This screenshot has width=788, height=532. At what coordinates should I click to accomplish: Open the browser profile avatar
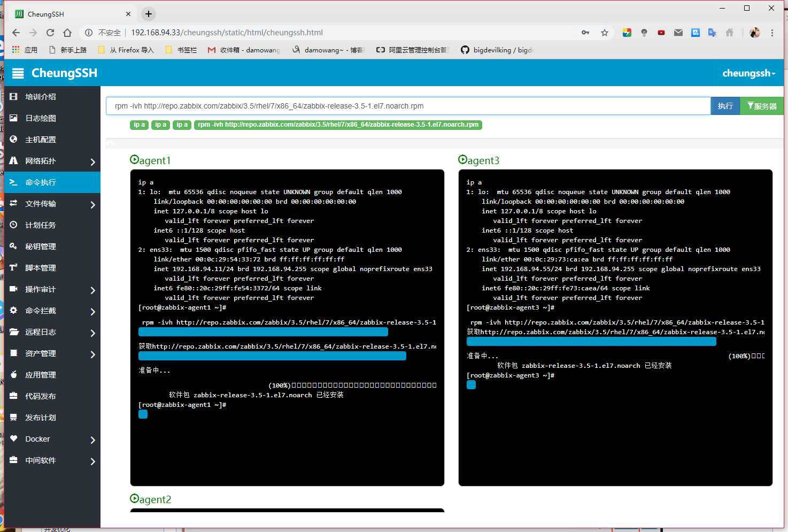click(x=755, y=33)
